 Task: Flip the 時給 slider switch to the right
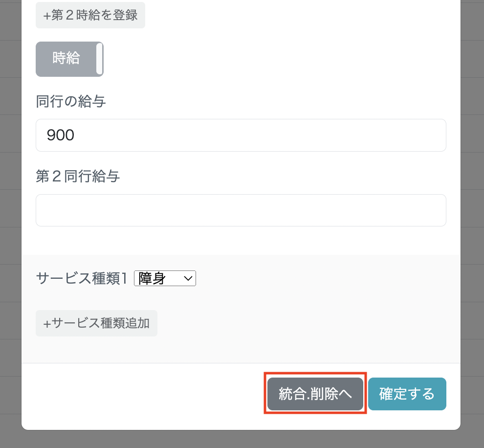coord(69,59)
